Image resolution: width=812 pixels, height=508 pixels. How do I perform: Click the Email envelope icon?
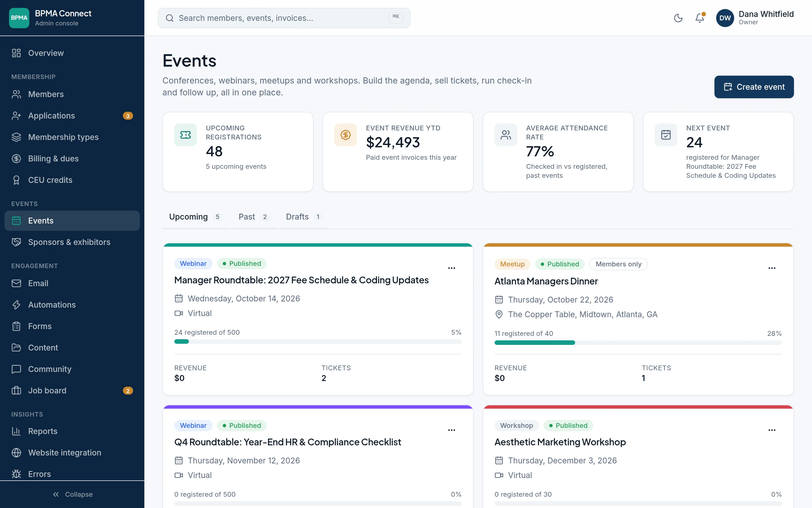click(16, 284)
